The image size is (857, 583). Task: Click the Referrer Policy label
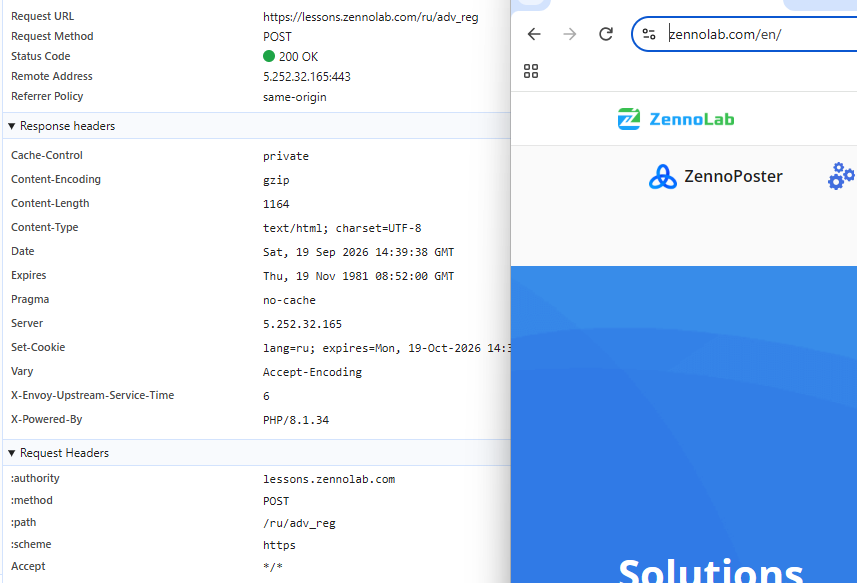47,96
